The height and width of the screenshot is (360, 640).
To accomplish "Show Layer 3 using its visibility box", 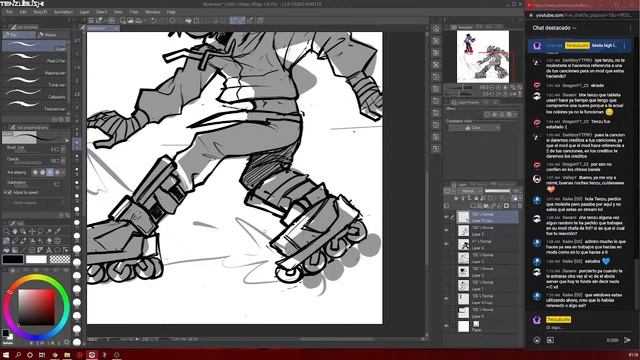I will pos(446,258).
